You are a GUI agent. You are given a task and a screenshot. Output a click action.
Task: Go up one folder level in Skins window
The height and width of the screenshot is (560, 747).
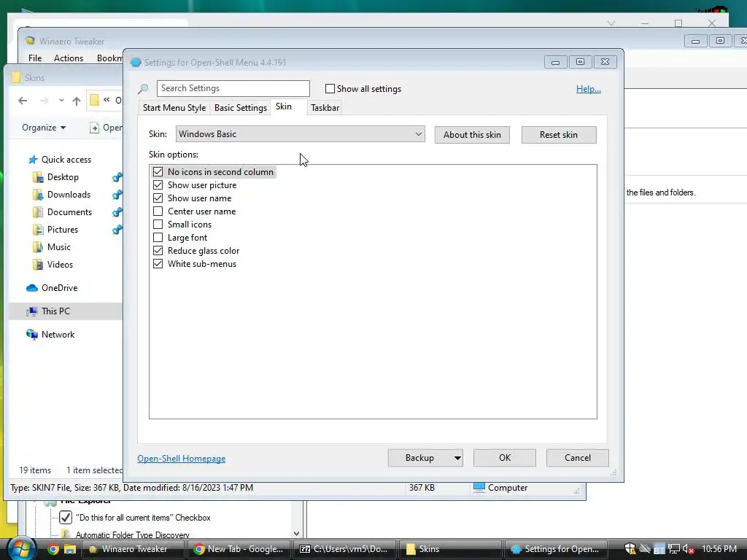[76, 101]
